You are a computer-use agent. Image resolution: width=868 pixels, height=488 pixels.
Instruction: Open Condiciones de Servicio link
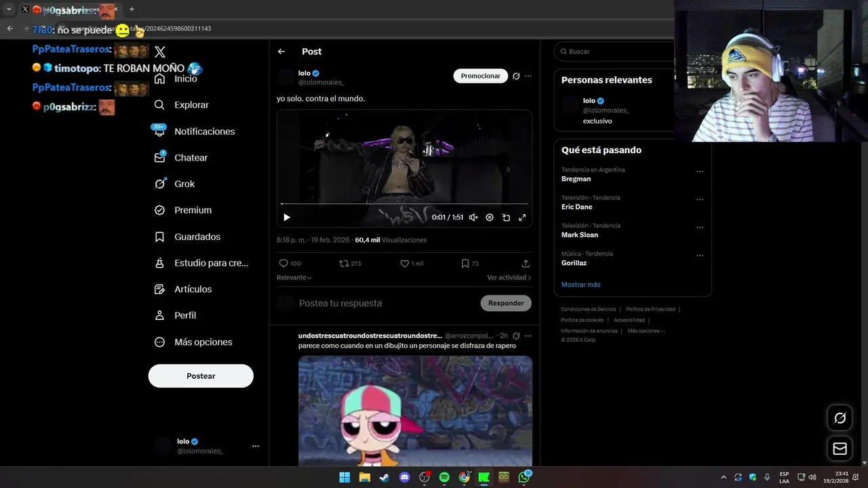[589, 309]
